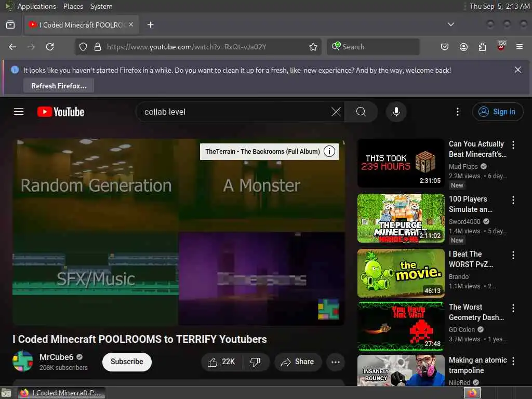This screenshot has width=532, height=399.
Task: Open Pocket save icon in toolbar
Action: [x=445, y=47]
